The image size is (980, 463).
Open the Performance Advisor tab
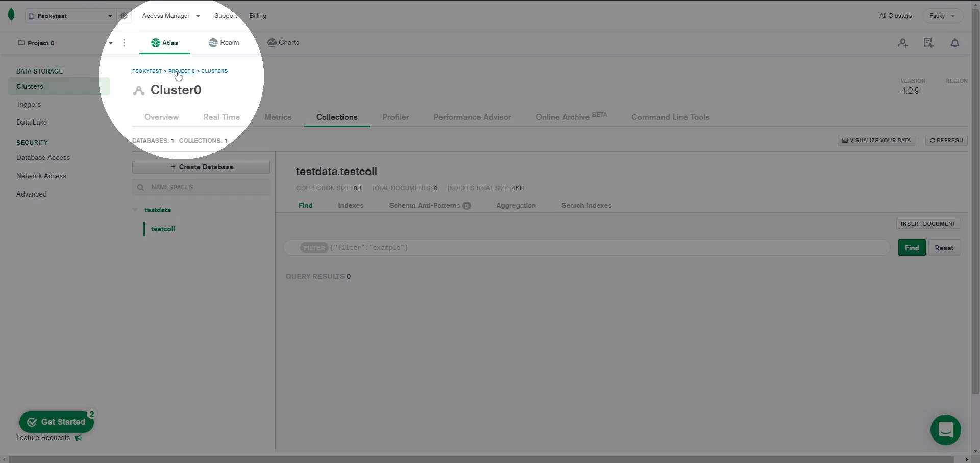click(472, 117)
